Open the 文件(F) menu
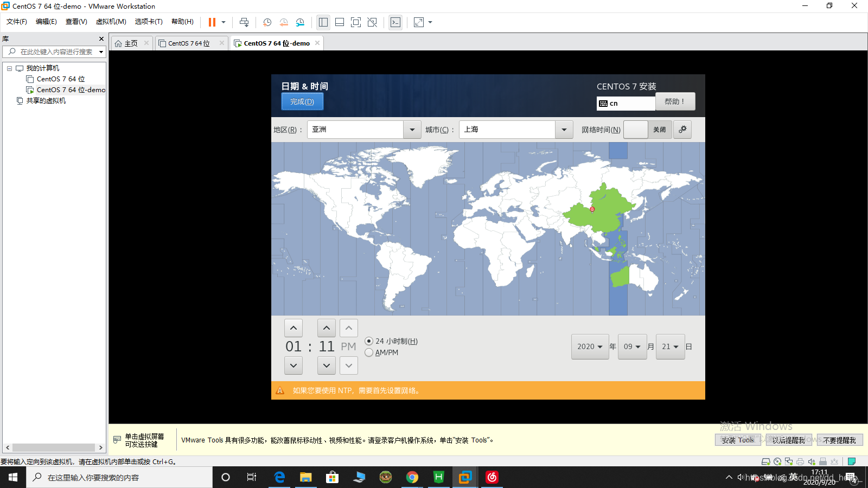This screenshot has width=868, height=488. pyautogui.click(x=17, y=22)
